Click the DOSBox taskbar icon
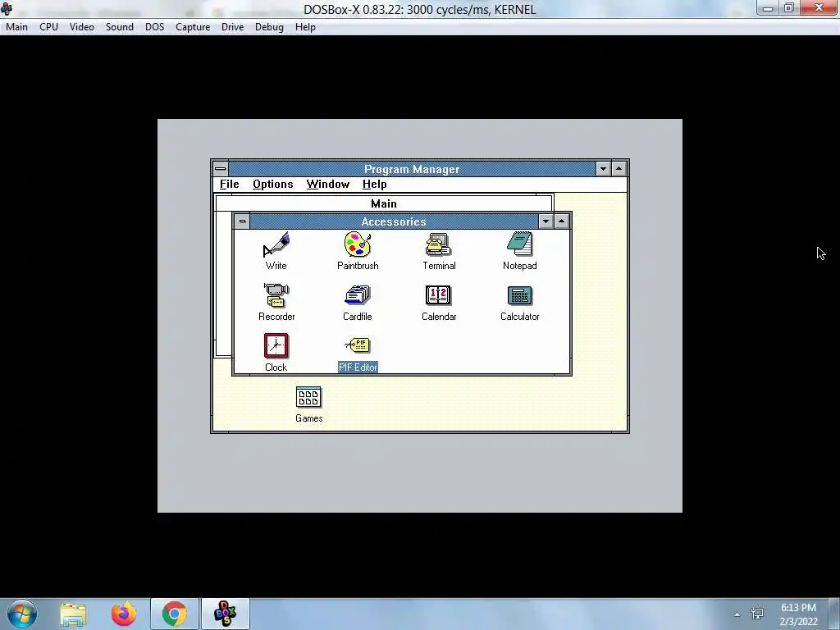Screen dimensions: 840x630 225,614
